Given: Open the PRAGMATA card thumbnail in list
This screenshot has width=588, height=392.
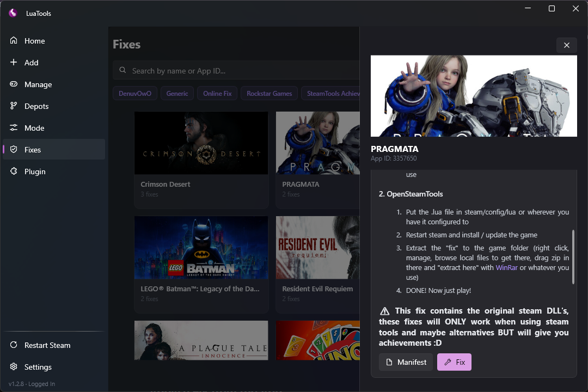Looking at the screenshot, I should (x=317, y=143).
